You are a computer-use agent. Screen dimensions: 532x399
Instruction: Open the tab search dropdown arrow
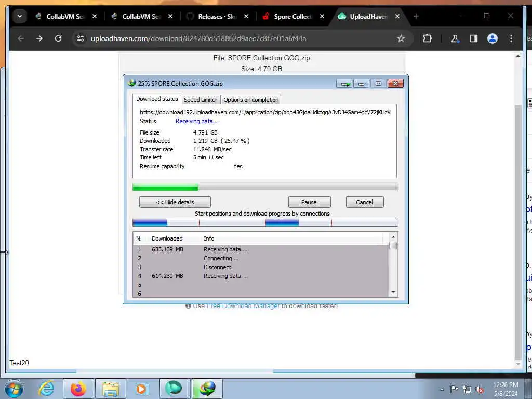click(x=20, y=16)
